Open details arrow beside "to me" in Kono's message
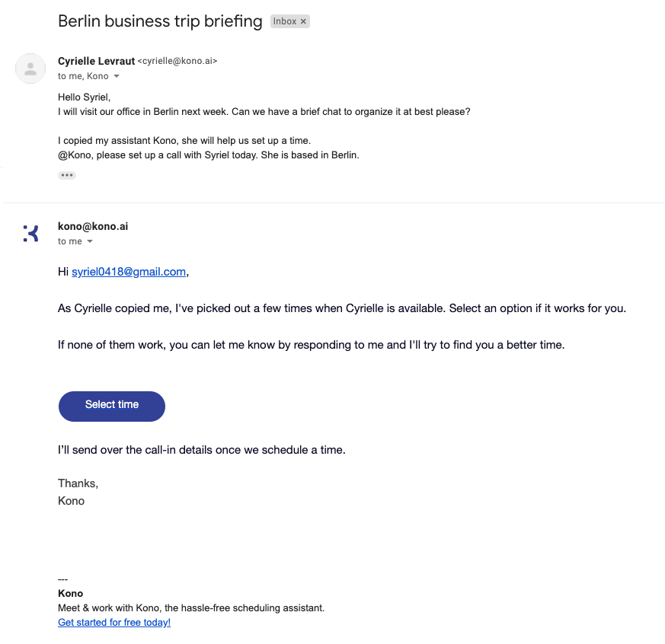The image size is (665, 644). [90, 241]
